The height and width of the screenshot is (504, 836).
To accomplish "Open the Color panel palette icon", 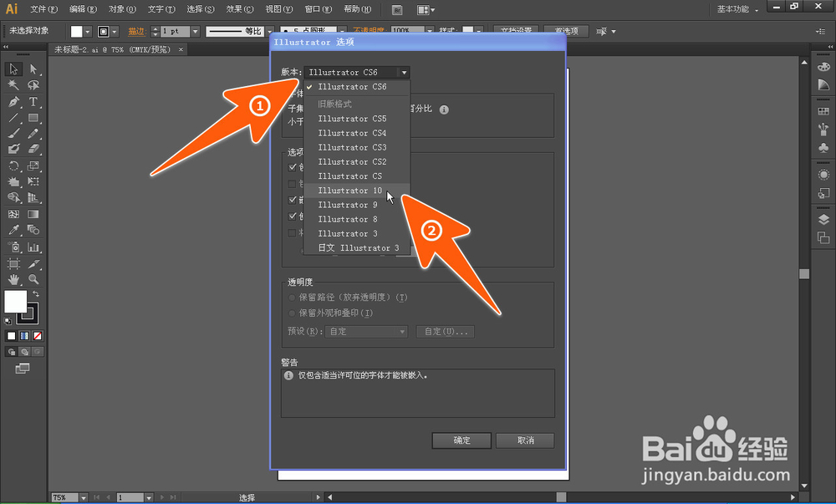I will (823, 67).
